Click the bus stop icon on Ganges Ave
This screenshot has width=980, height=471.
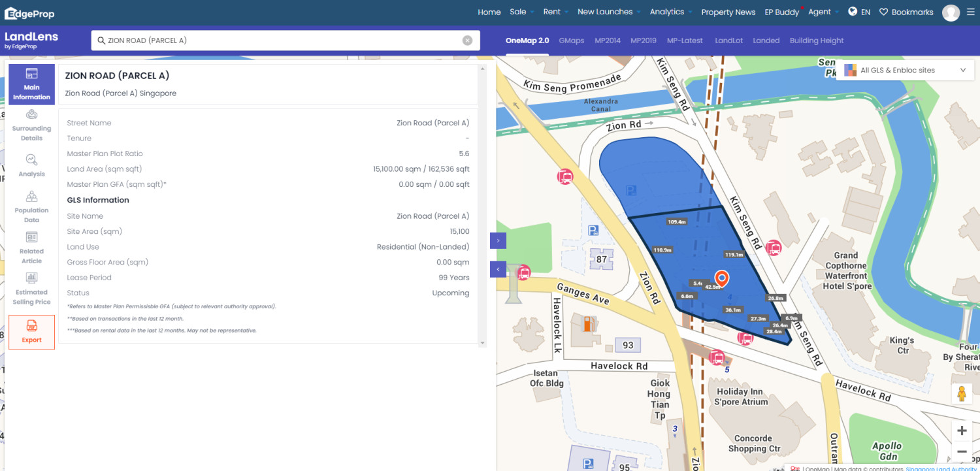click(523, 274)
